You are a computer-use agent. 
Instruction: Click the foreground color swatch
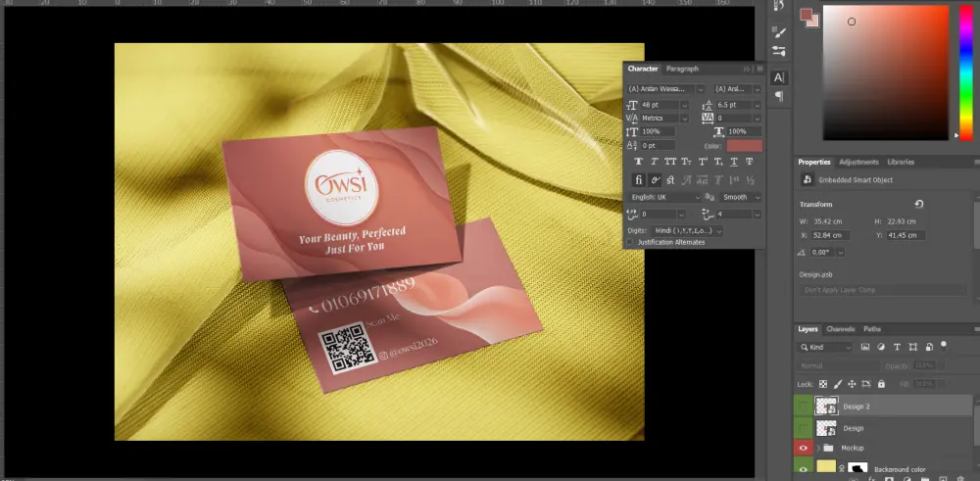click(x=807, y=15)
